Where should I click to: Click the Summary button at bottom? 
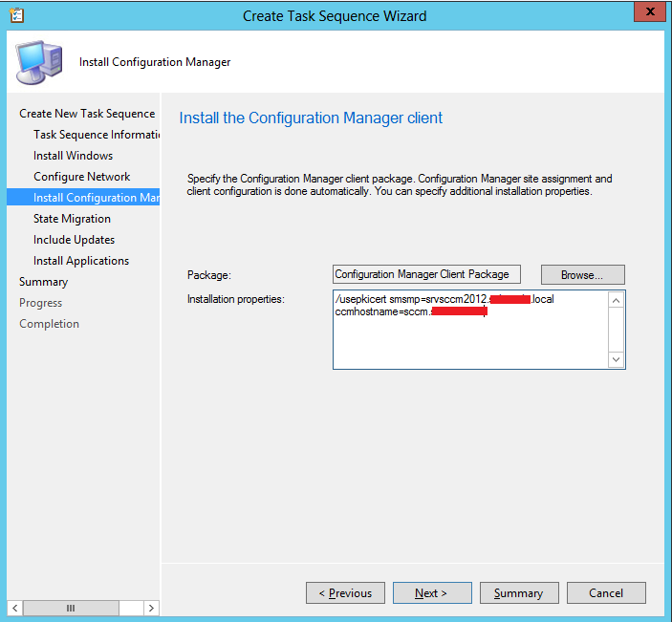coord(519,593)
